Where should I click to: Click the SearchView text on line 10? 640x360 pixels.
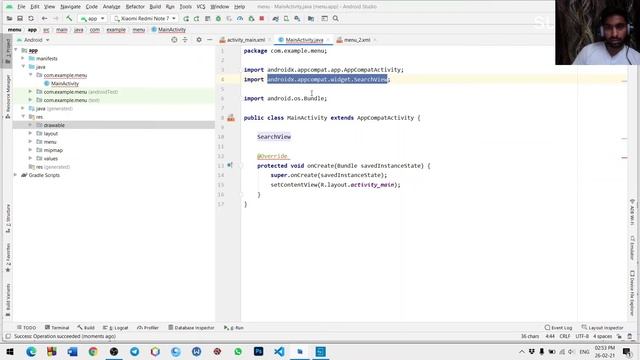(274, 137)
